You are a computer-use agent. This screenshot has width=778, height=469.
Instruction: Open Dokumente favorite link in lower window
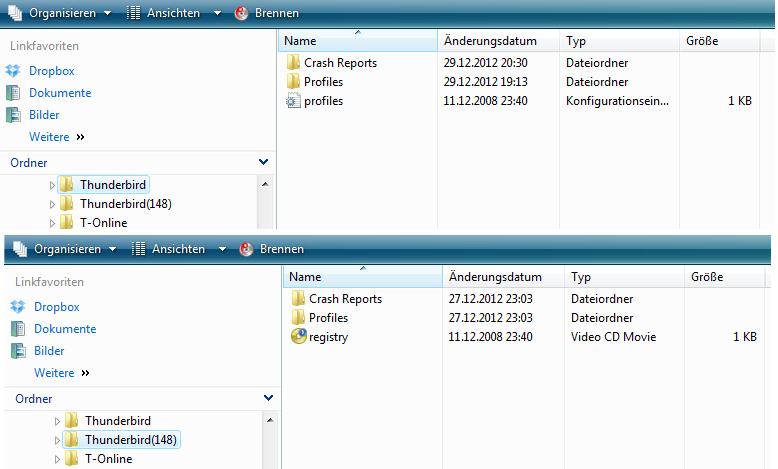[65, 329]
